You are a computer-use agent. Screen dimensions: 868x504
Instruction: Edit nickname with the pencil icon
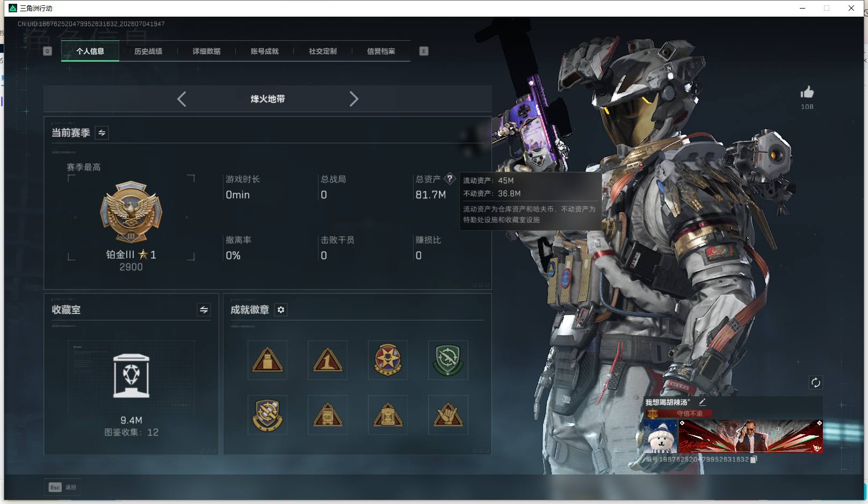702,401
